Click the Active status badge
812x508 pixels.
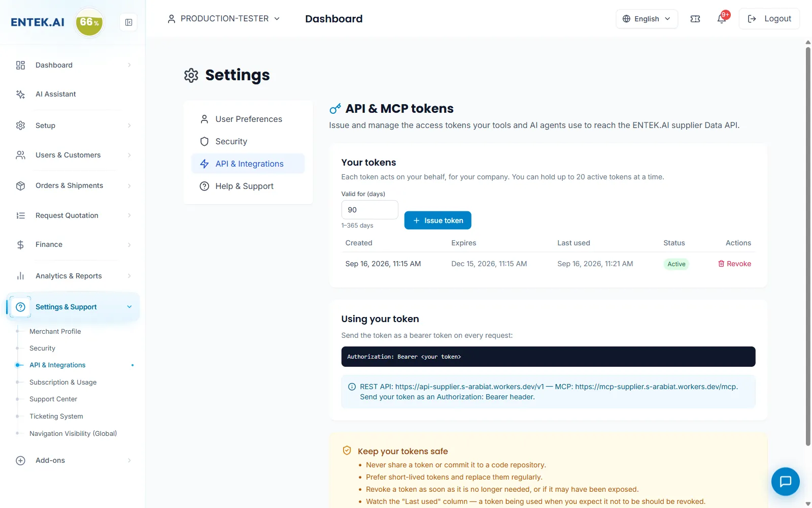(x=676, y=264)
